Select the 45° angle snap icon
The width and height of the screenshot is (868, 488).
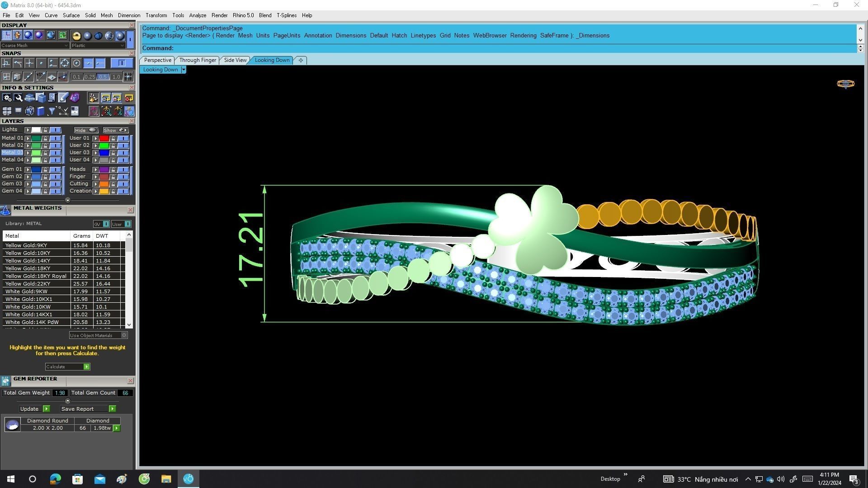tap(41, 77)
